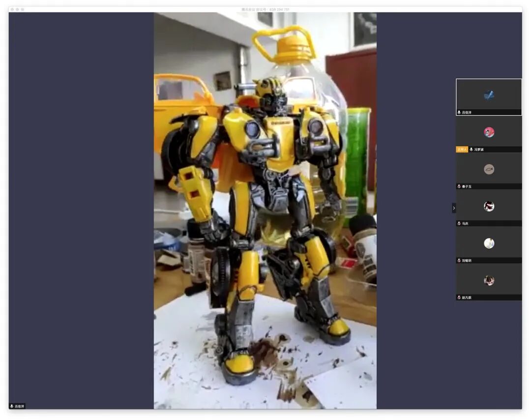Click the orange host badge beside 冯梦波
Viewport: 531px width, 420px height.
[462, 150]
